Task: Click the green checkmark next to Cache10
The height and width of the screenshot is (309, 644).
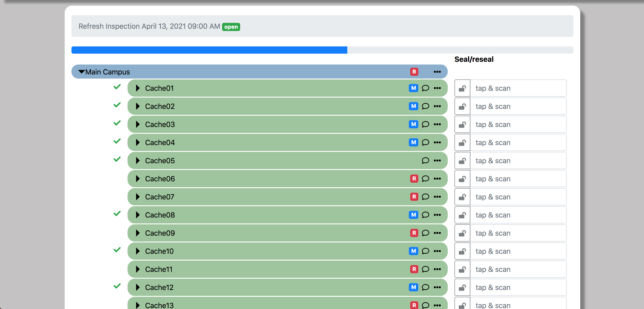Action: [117, 250]
